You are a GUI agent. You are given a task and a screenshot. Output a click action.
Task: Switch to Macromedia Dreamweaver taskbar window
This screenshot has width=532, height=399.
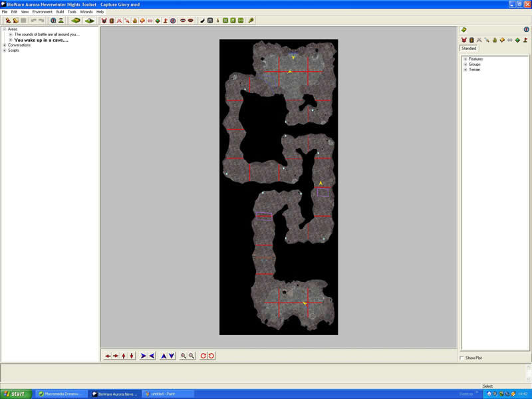61,394
